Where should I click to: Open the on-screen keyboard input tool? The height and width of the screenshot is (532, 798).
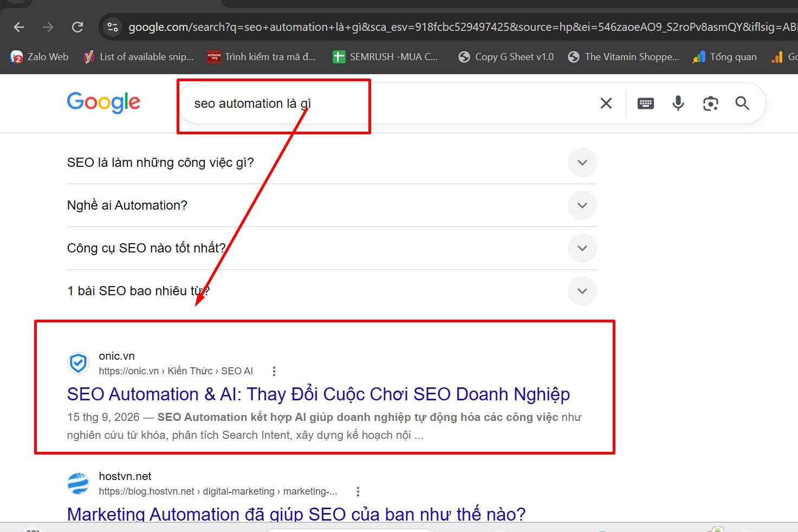(x=646, y=103)
